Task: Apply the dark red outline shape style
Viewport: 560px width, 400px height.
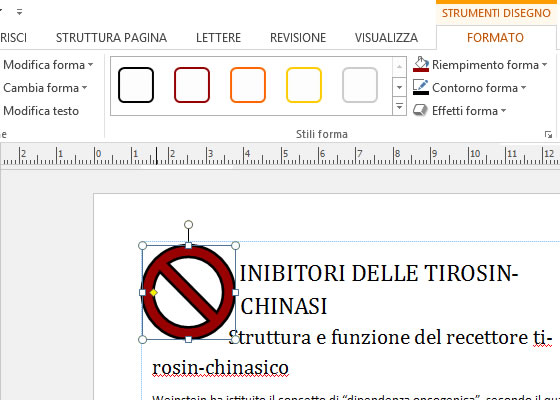Action: tap(192, 85)
